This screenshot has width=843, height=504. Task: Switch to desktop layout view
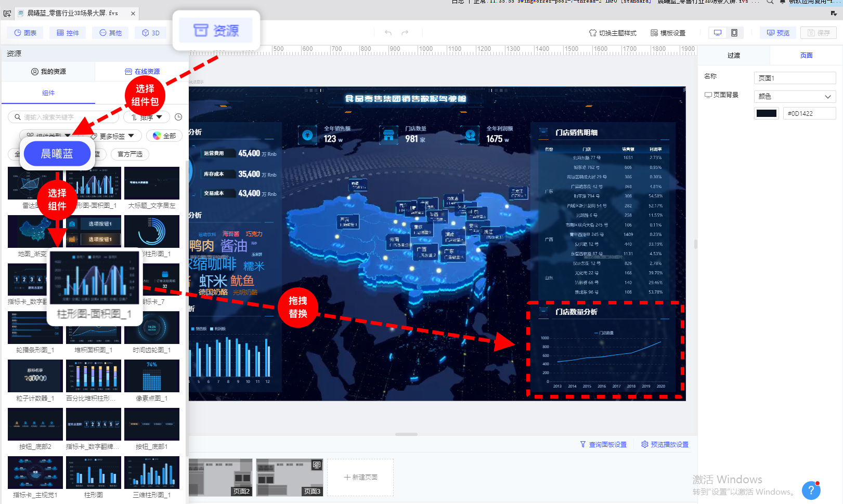(x=718, y=33)
